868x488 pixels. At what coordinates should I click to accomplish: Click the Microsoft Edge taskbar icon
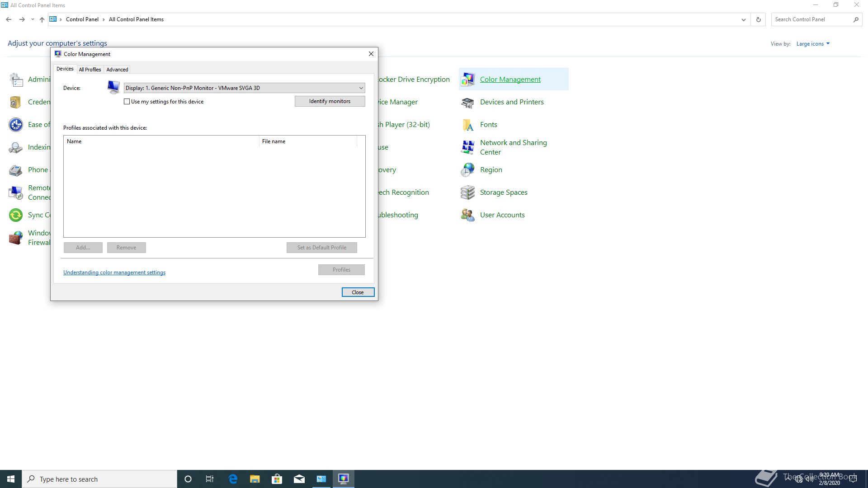click(x=233, y=479)
